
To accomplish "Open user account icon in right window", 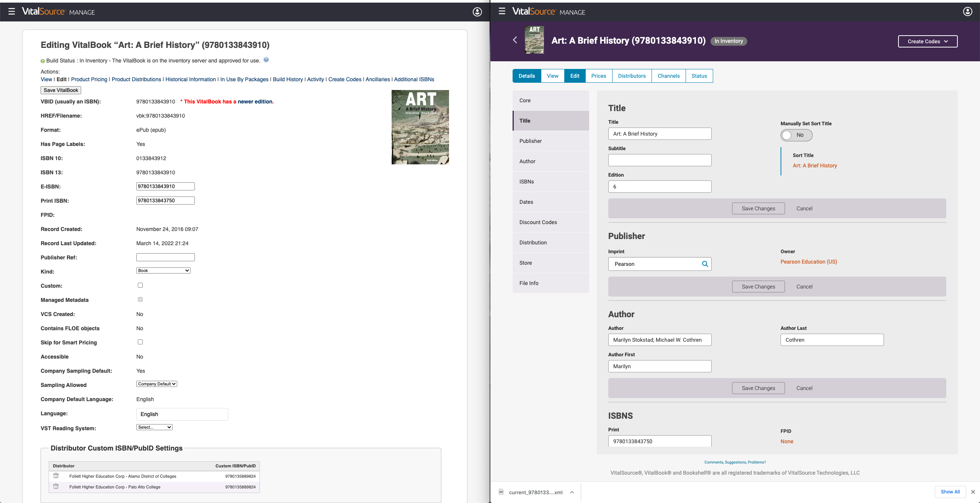I will 967,11.
